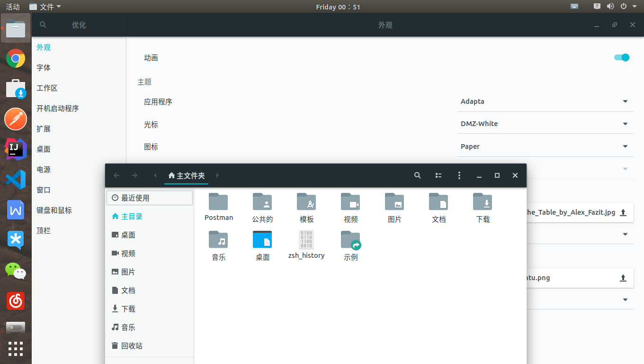
Task: Toggle list view in file manager
Action: click(438, 175)
